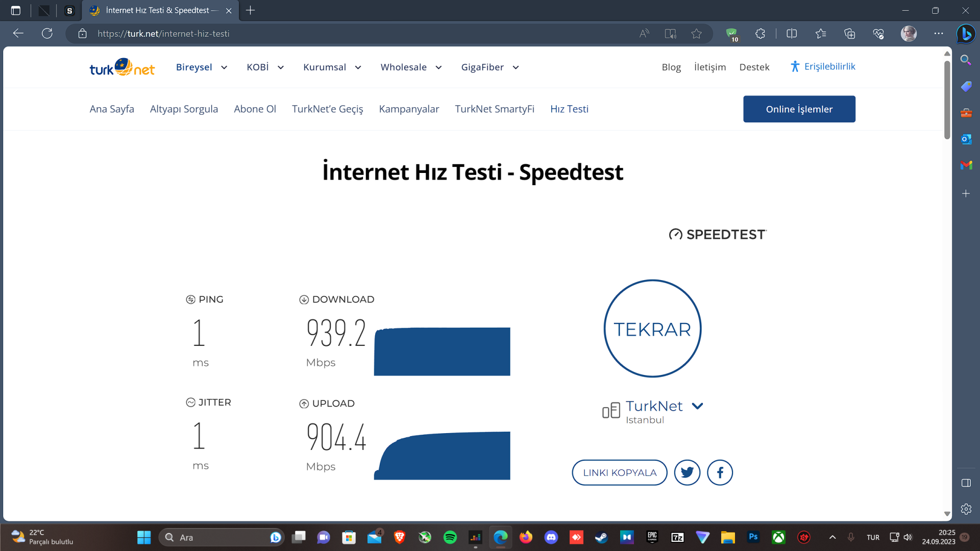
Task: Click the Erişilebilirlik accessibility icon
Action: click(795, 66)
